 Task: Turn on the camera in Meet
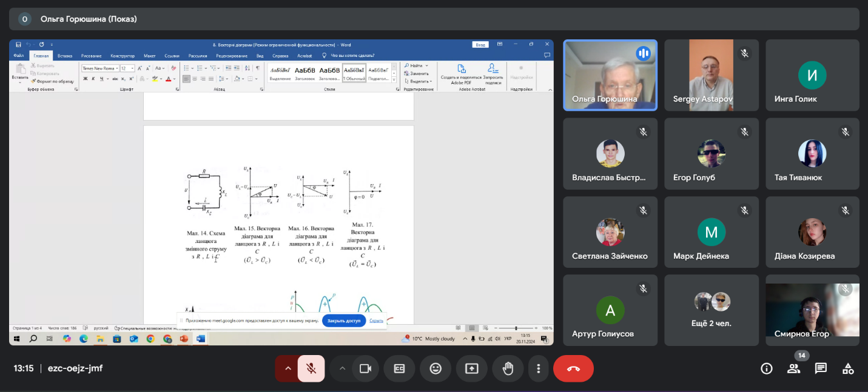click(365, 368)
